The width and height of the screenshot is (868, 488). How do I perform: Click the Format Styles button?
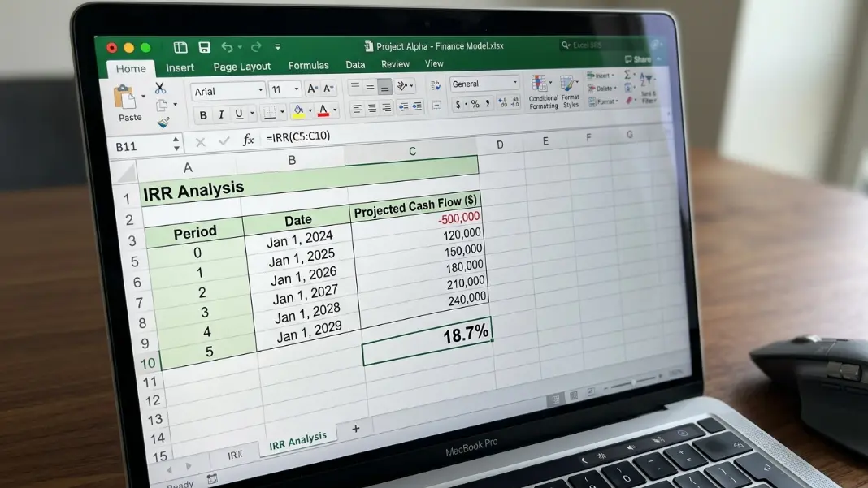(x=571, y=93)
